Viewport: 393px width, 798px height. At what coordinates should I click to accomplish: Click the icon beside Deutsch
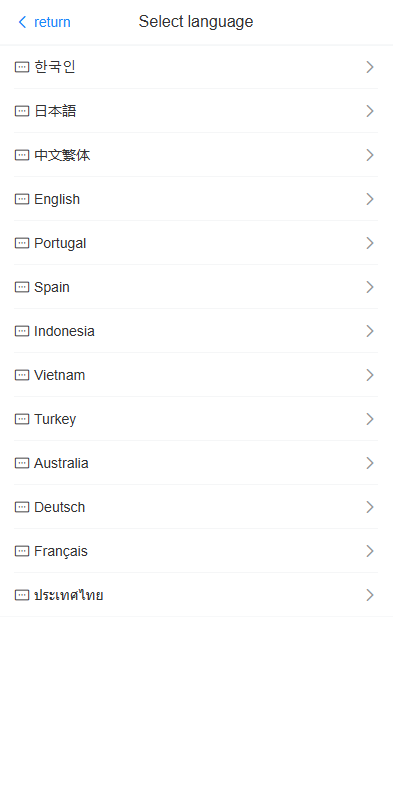click(x=22, y=507)
